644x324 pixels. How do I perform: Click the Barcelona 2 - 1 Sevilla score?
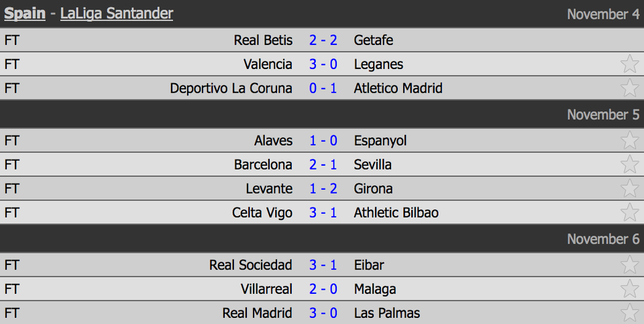tap(323, 165)
